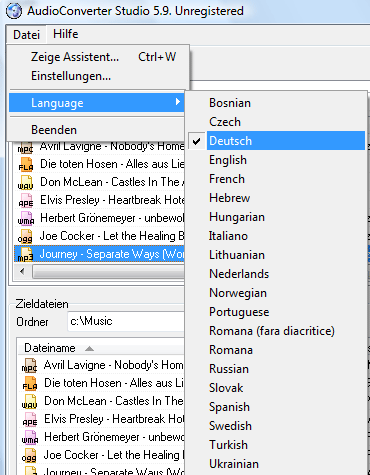
Task: Expand the Language submenu
Action: tap(97, 103)
